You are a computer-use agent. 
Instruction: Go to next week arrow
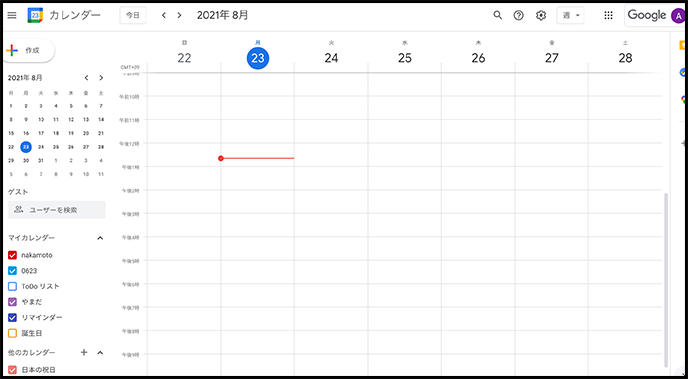[179, 15]
